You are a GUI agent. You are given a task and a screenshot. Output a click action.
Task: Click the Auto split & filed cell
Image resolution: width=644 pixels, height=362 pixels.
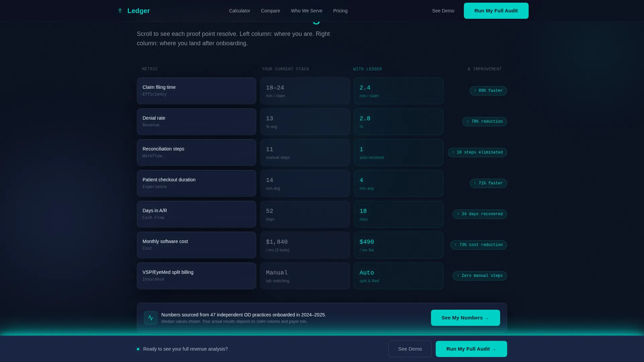398,276
